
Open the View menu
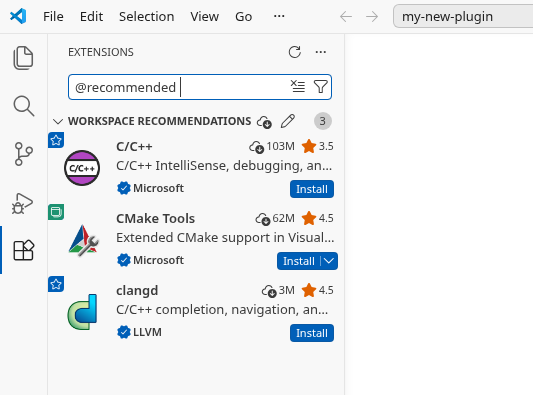point(204,16)
